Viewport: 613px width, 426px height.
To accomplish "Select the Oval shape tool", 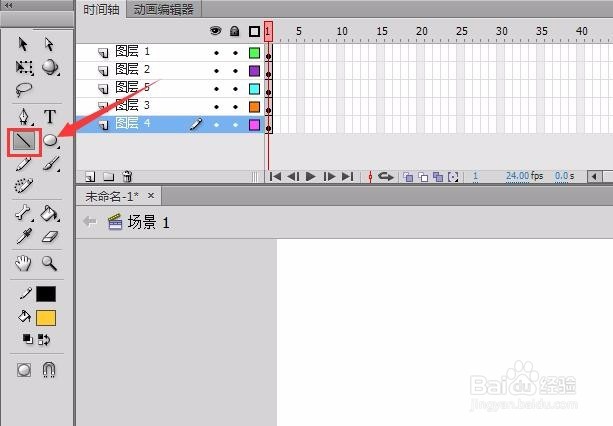I will [50, 140].
